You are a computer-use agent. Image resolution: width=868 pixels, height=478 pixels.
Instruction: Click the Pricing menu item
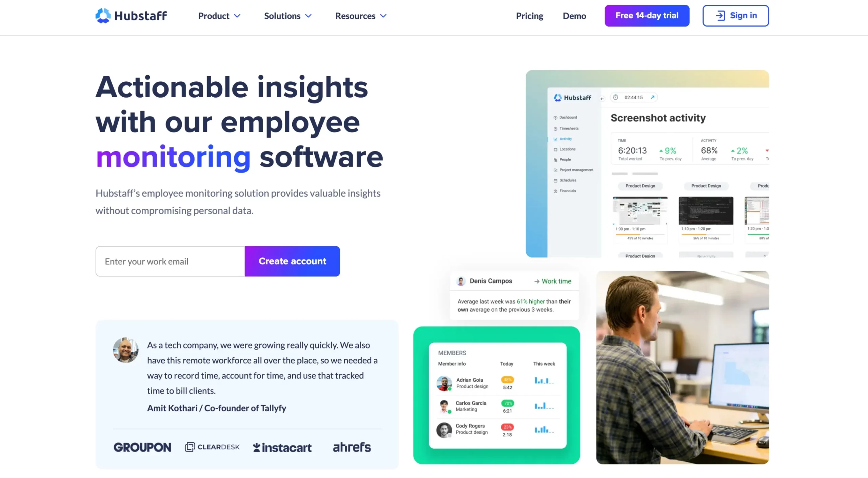[x=530, y=15]
